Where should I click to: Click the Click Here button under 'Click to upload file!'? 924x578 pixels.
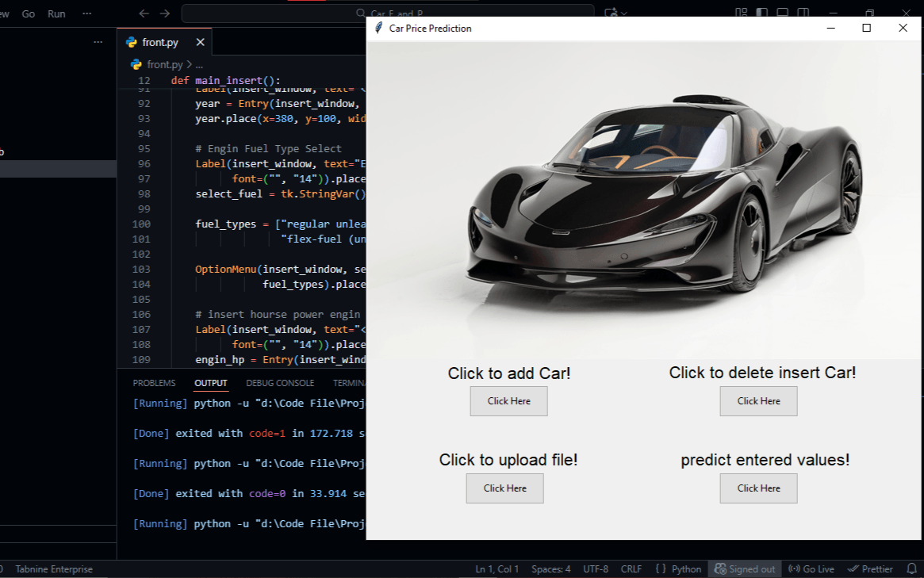point(505,488)
